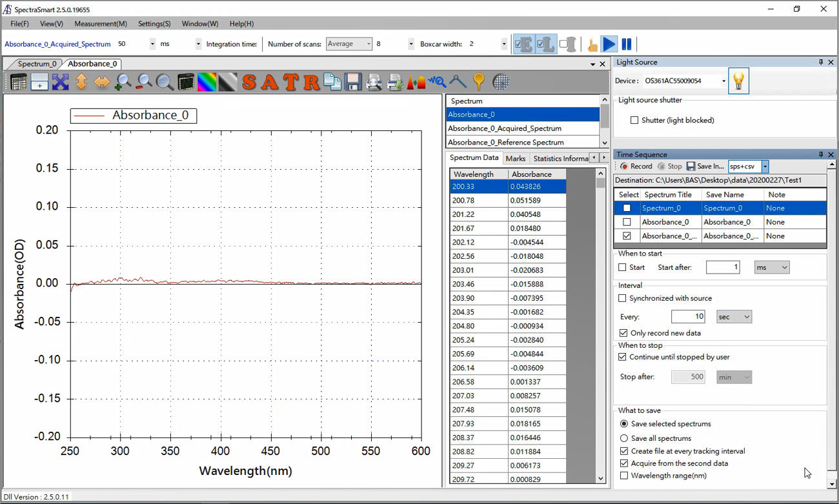Switch to Transmittance mode with T icon
The width and height of the screenshot is (839, 504).
[x=291, y=82]
